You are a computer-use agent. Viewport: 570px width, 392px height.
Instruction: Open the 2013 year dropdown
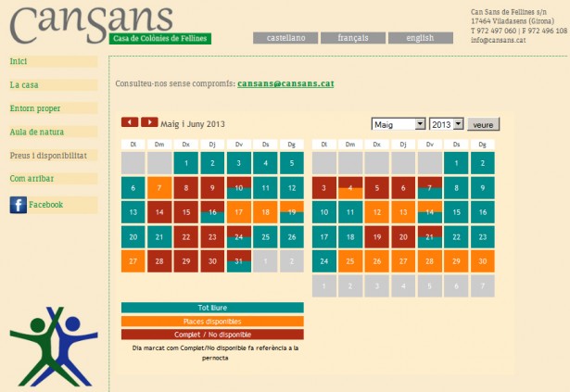[446, 124]
